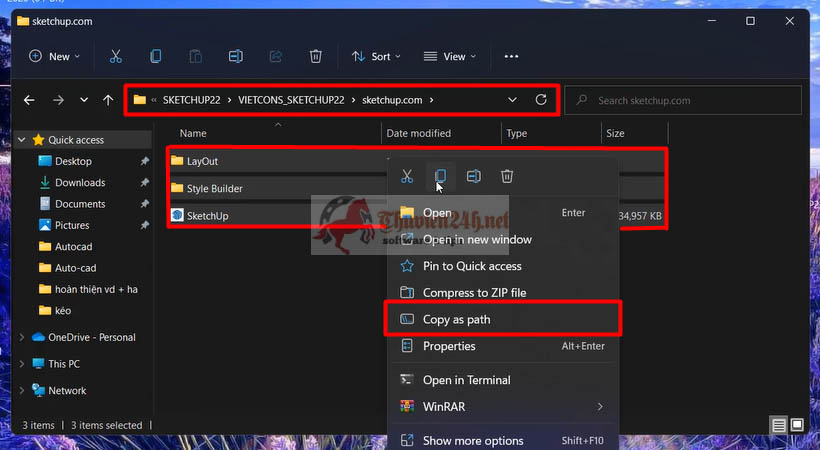Expand the Network tree node
Image resolution: width=820 pixels, height=450 pixels.
pos(21,390)
